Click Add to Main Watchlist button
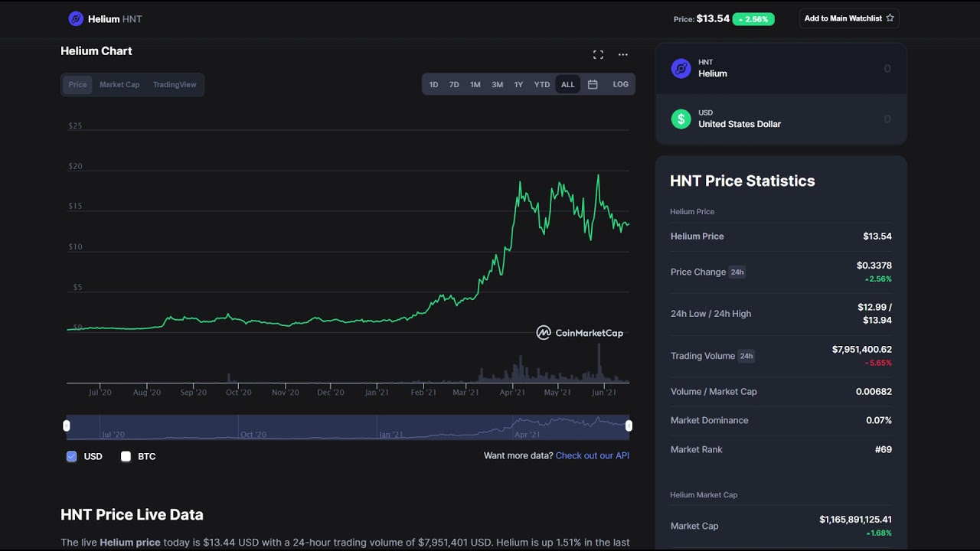 (849, 18)
